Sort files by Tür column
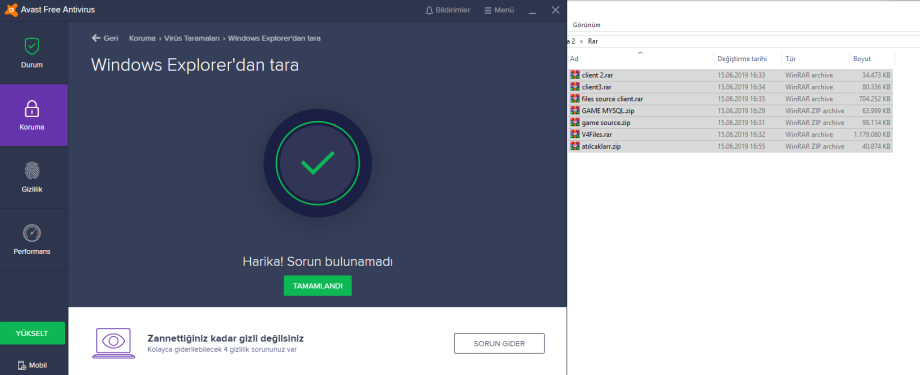This screenshot has height=375, width=920. [x=790, y=59]
